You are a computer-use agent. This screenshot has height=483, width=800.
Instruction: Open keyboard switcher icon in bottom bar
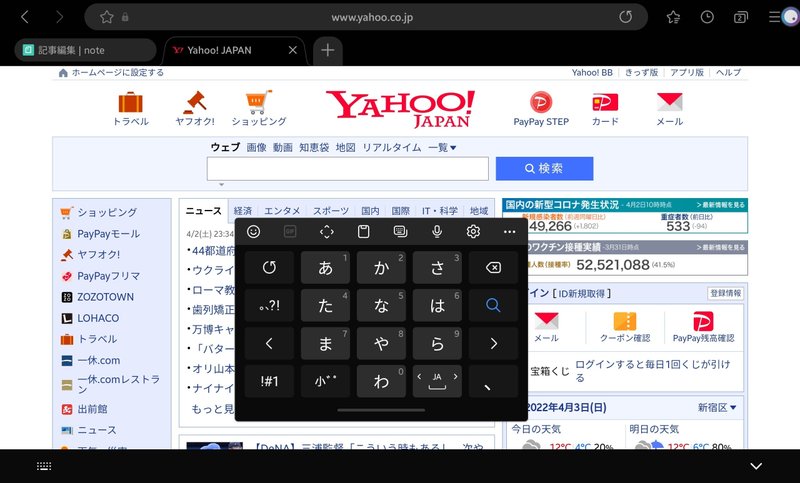(44, 466)
